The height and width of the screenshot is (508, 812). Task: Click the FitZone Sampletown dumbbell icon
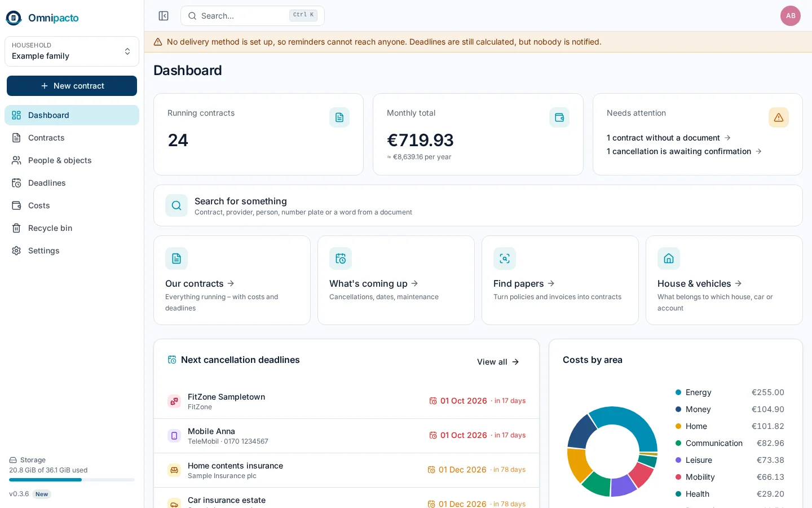(x=174, y=401)
